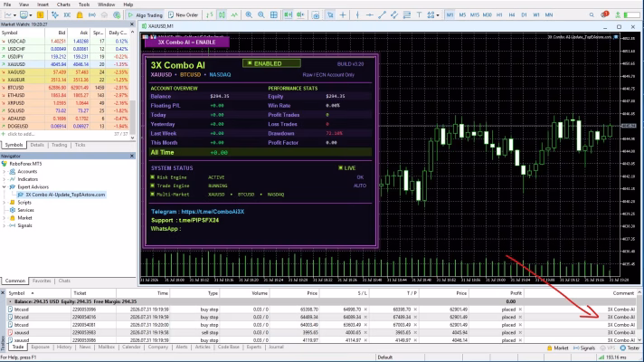Select the XAUUSD row in Market Watch
Viewport: 644px width, 362px height.
point(65,64)
